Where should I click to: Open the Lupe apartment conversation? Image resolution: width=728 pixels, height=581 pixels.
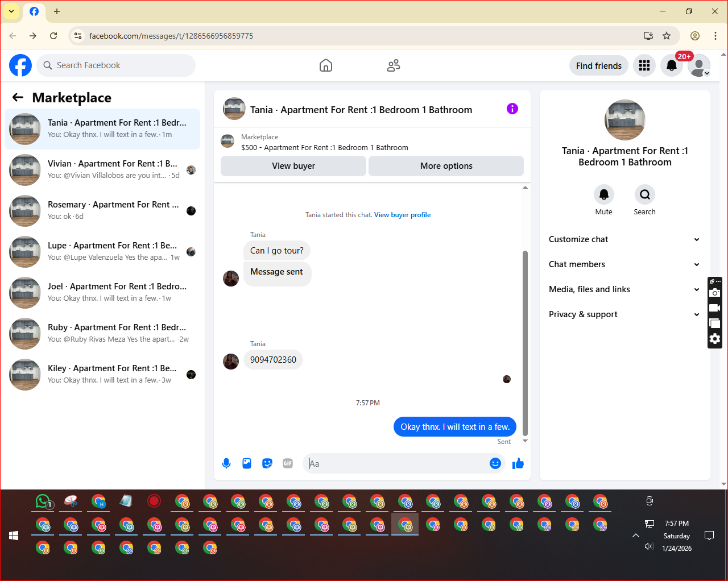[102, 252]
